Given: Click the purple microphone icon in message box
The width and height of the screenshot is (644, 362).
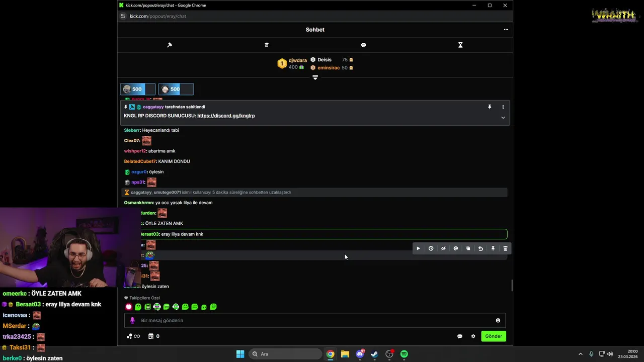Looking at the screenshot, I should [x=132, y=321].
